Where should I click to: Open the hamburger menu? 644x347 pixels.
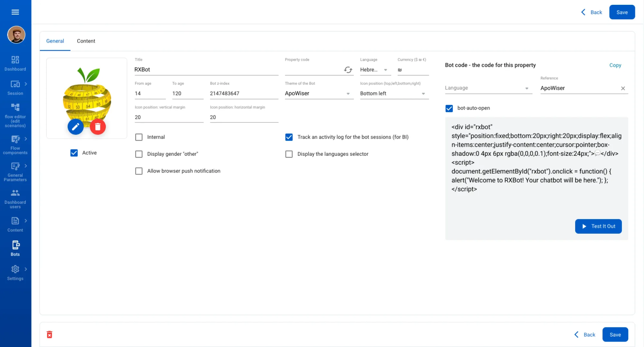pyautogui.click(x=15, y=12)
